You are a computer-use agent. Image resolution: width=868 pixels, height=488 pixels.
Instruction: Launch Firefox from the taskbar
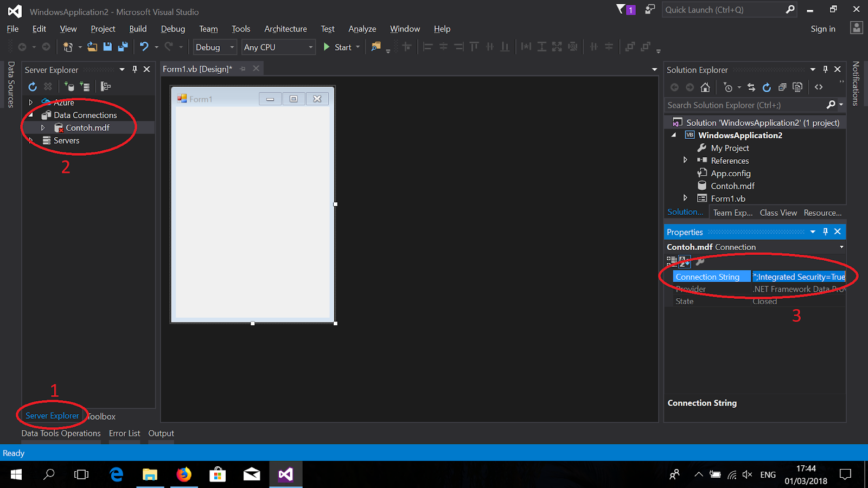pyautogui.click(x=184, y=474)
